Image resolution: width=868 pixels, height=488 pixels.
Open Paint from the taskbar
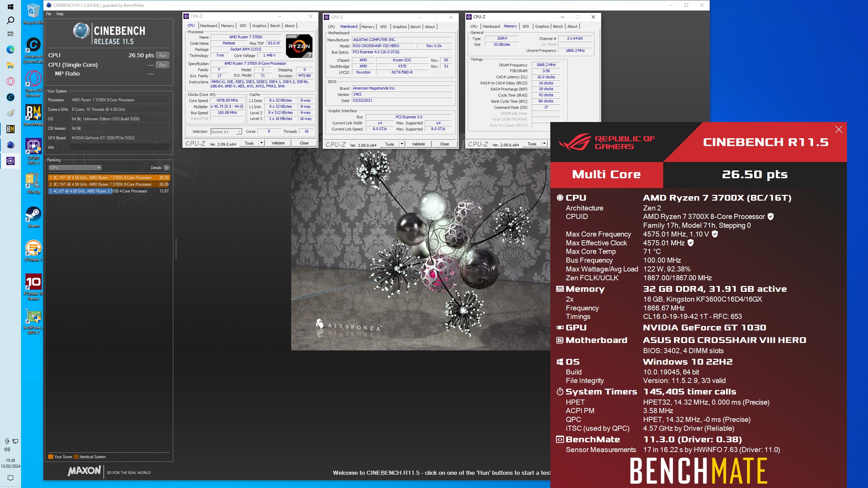coord(10,113)
